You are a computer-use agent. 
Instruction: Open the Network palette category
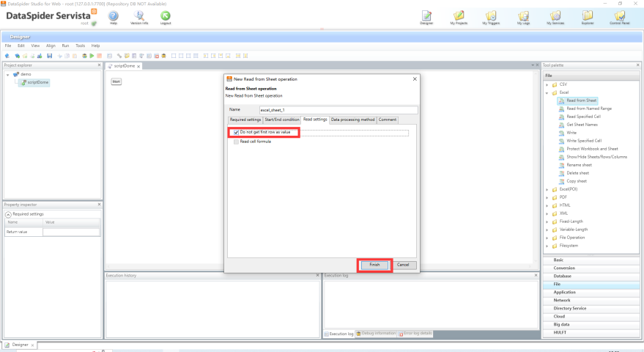point(591,301)
